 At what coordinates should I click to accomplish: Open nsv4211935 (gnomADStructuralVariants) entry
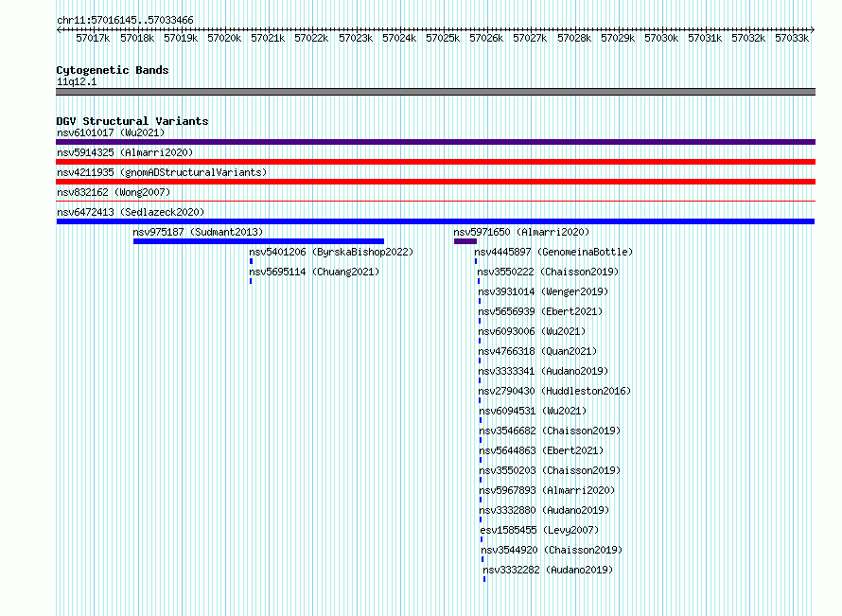pyautogui.click(x=162, y=172)
